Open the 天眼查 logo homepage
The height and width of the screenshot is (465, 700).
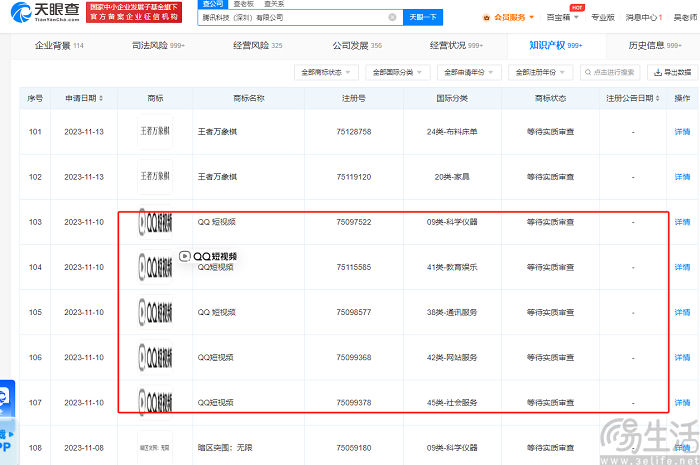45,12
